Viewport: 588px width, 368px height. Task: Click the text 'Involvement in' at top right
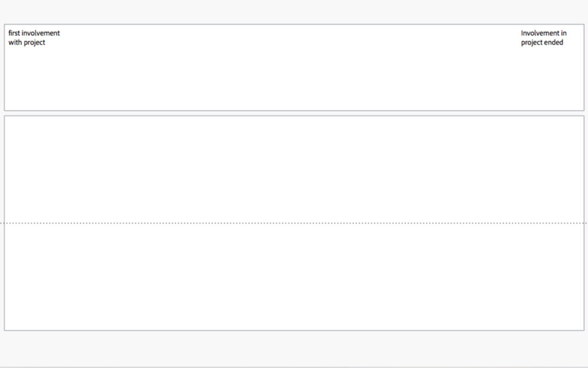pyautogui.click(x=544, y=33)
